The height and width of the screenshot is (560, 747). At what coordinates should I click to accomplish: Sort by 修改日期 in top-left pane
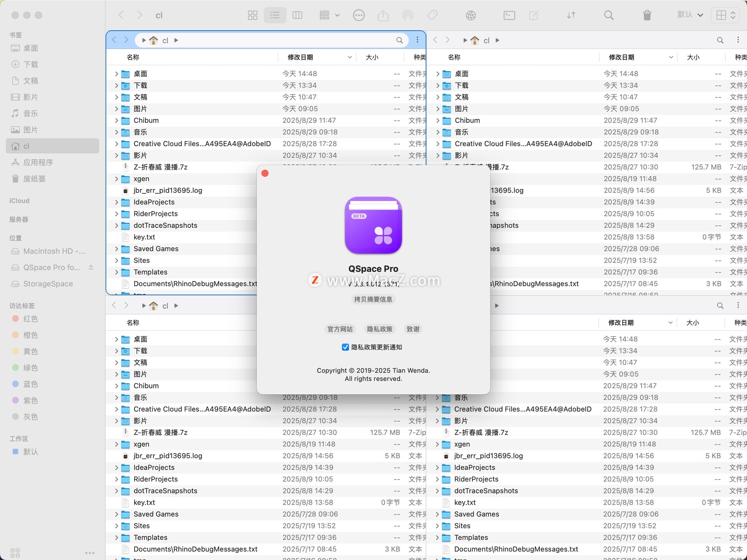click(x=317, y=57)
